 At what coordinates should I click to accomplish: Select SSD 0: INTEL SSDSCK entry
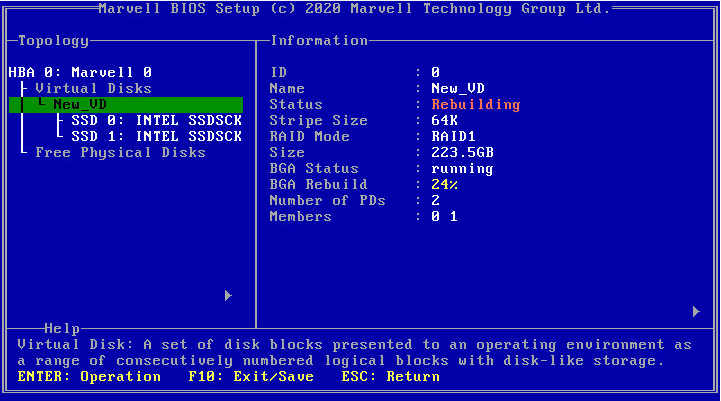(155, 120)
